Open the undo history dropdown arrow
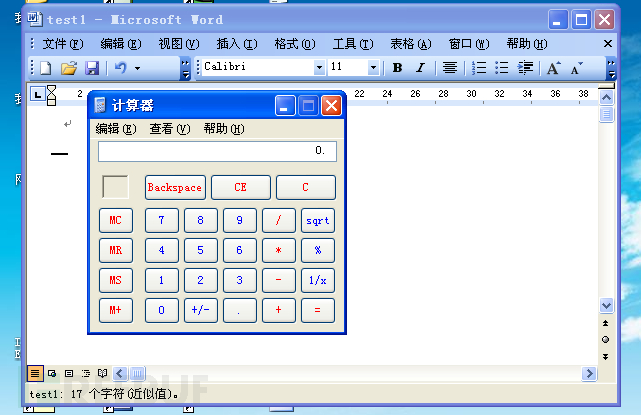Viewport: 641px width, 415px height. 138,68
